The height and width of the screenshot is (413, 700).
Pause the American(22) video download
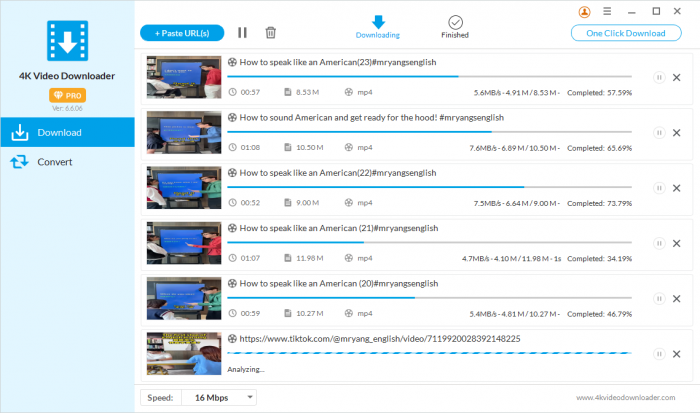tap(659, 187)
